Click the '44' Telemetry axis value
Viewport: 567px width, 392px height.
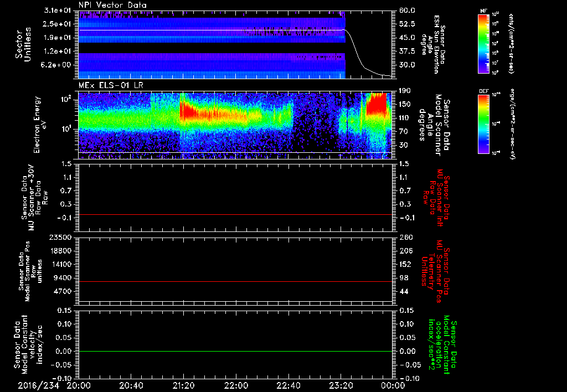click(x=403, y=292)
